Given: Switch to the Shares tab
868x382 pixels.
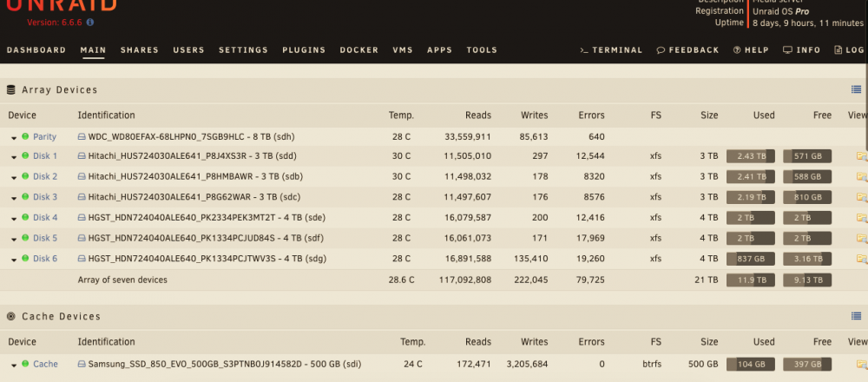Looking at the screenshot, I should (140, 49).
